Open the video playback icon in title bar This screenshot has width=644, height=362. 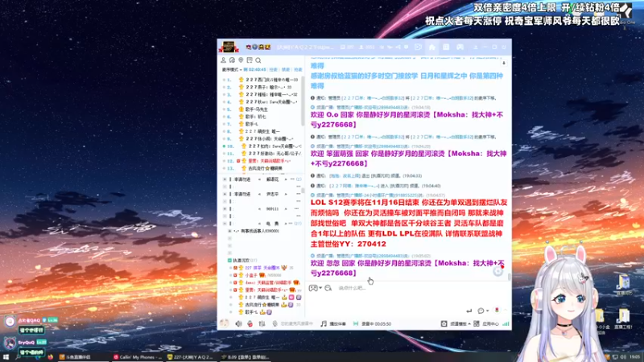[x=418, y=47]
